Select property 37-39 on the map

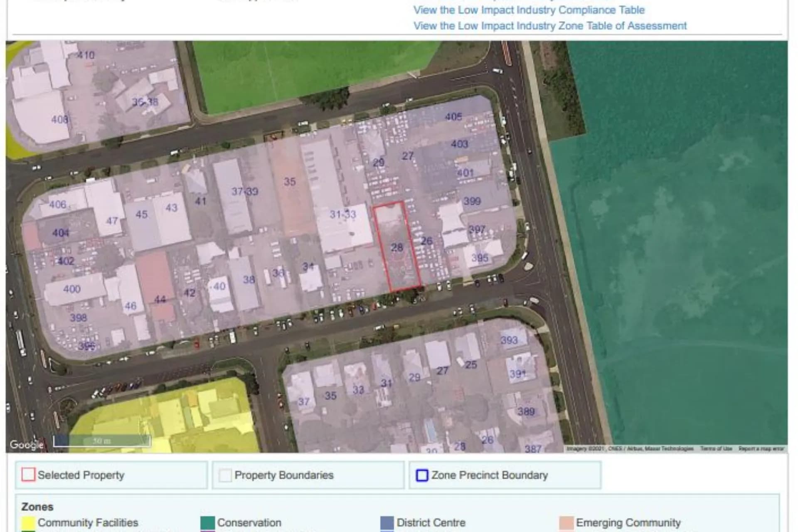tap(245, 192)
